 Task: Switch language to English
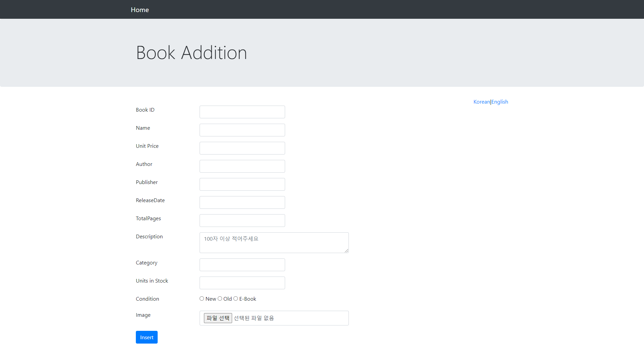(499, 102)
